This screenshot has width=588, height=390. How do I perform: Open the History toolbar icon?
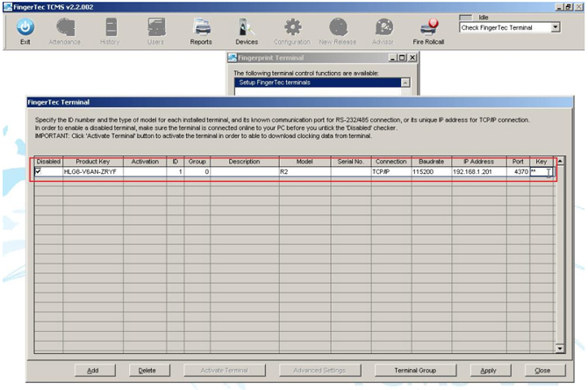111,27
